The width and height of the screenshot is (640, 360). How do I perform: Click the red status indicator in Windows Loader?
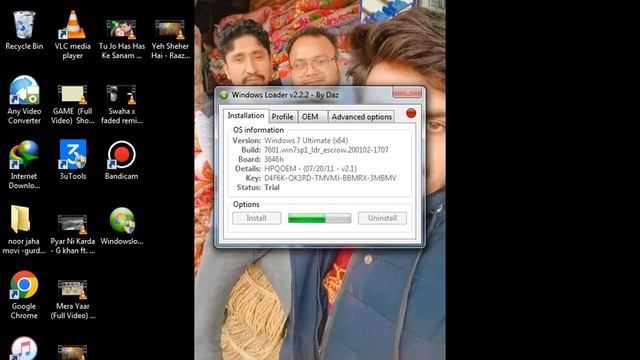411,113
